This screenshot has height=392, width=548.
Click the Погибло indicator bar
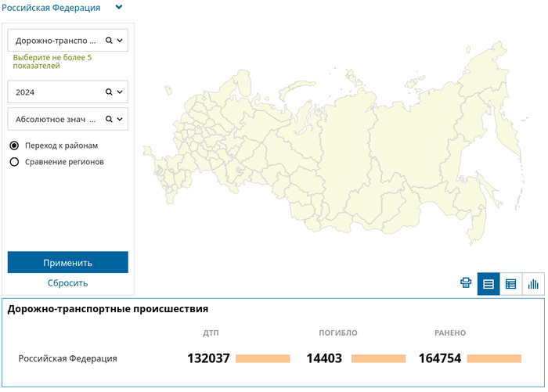(378, 358)
